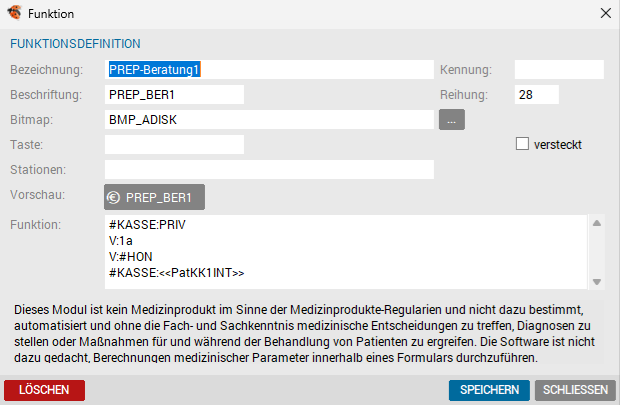Focus the Bitmap field with BMP_ADISK
Image resolution: width=620 pixels, height=405 pixels.
(x=268, y=120)
